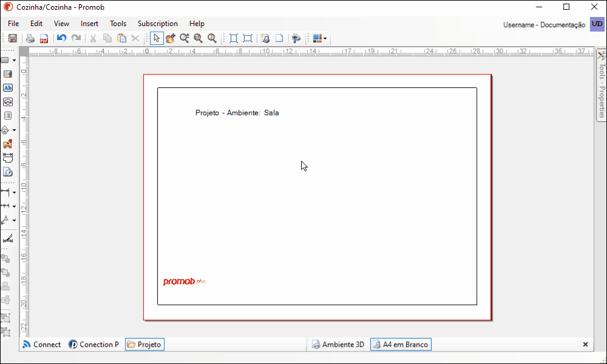Insert the render scene image tool
607x364 pixels.
coord(8,144)
